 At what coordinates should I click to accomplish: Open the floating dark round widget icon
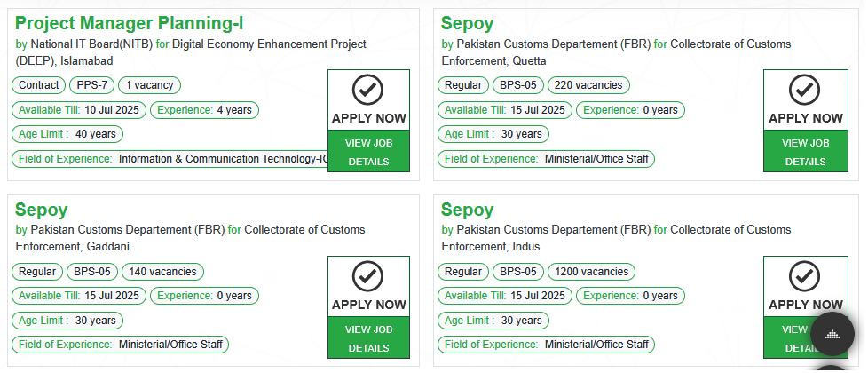point(832,334)
